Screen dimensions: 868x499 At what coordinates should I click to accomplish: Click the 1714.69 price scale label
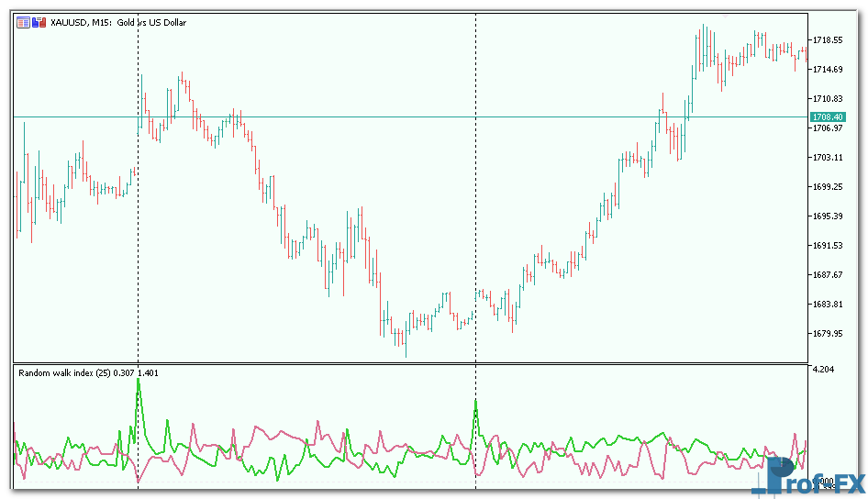827,70
